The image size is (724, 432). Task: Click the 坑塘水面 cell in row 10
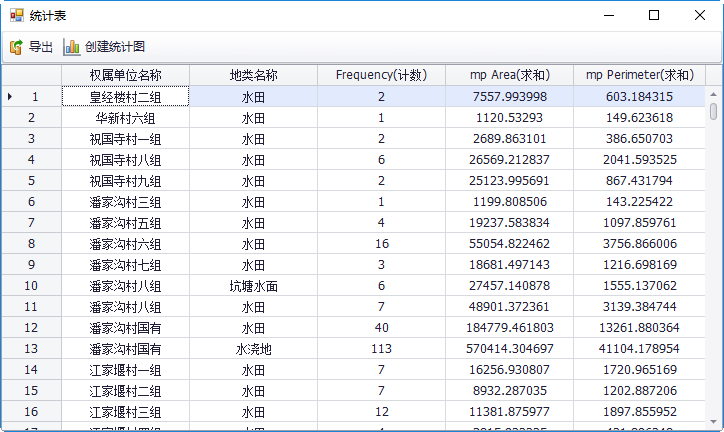pyautogui.click(x=253, y=286)
